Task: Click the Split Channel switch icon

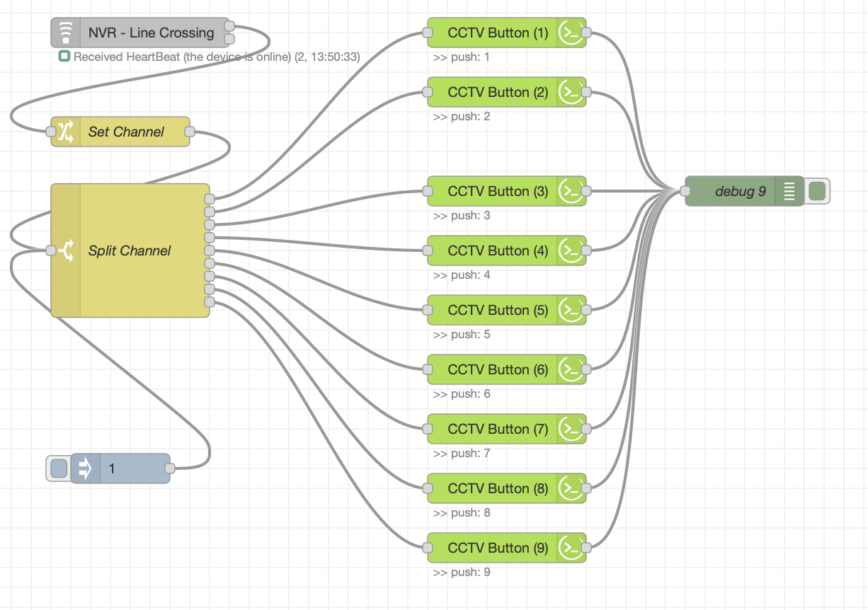Action: (66, 251)
